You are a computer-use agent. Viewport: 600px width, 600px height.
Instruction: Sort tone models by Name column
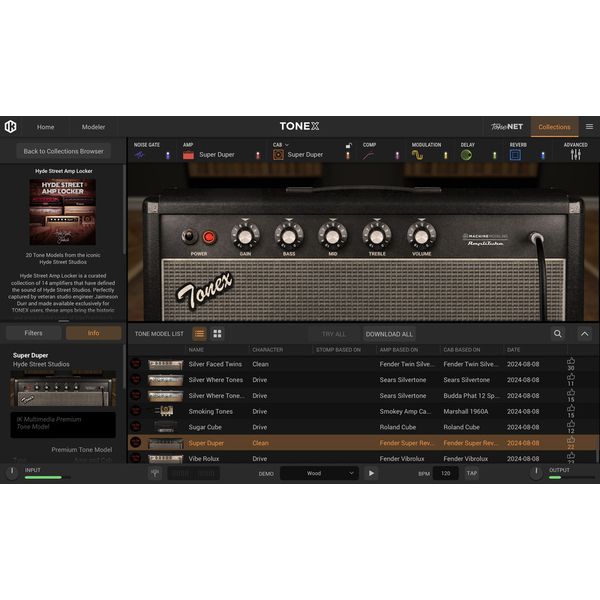(196, 350)
